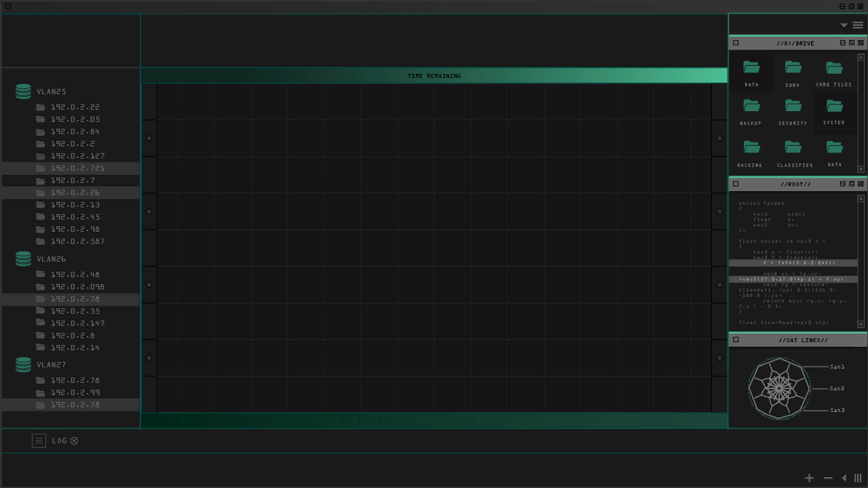Click the Sat3 label
Image resolution: width=868 pixels, height=488 pixels.
pos(837,410)
